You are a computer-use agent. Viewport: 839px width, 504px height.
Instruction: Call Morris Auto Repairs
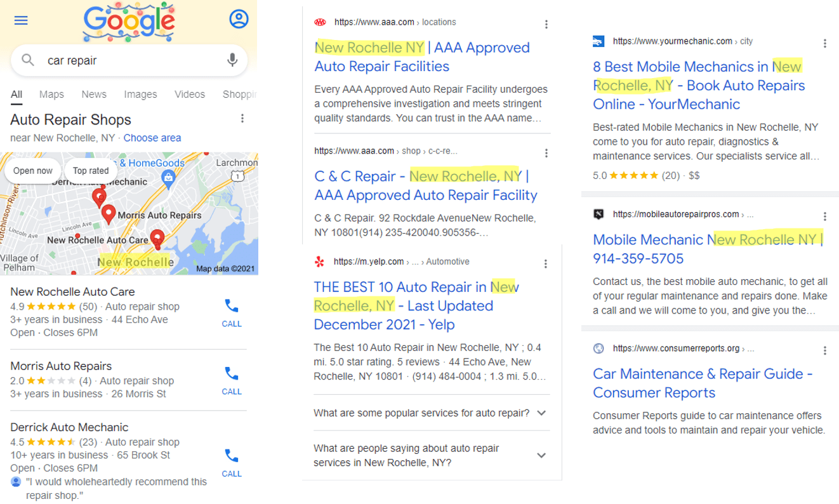click(x=232, y=381)
